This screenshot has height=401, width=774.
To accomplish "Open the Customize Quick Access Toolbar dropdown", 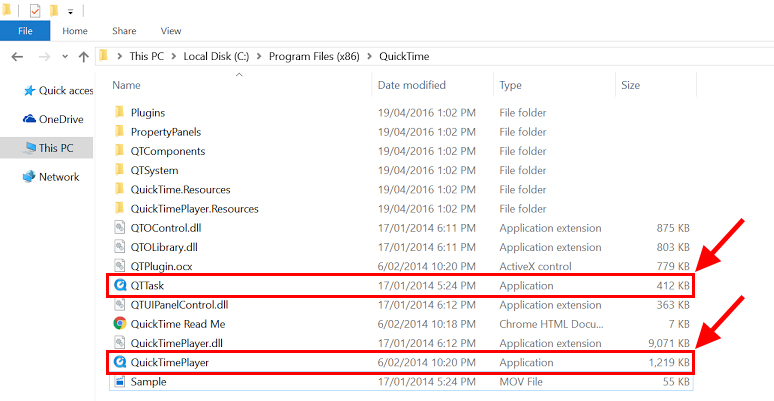I will [70, 11].
